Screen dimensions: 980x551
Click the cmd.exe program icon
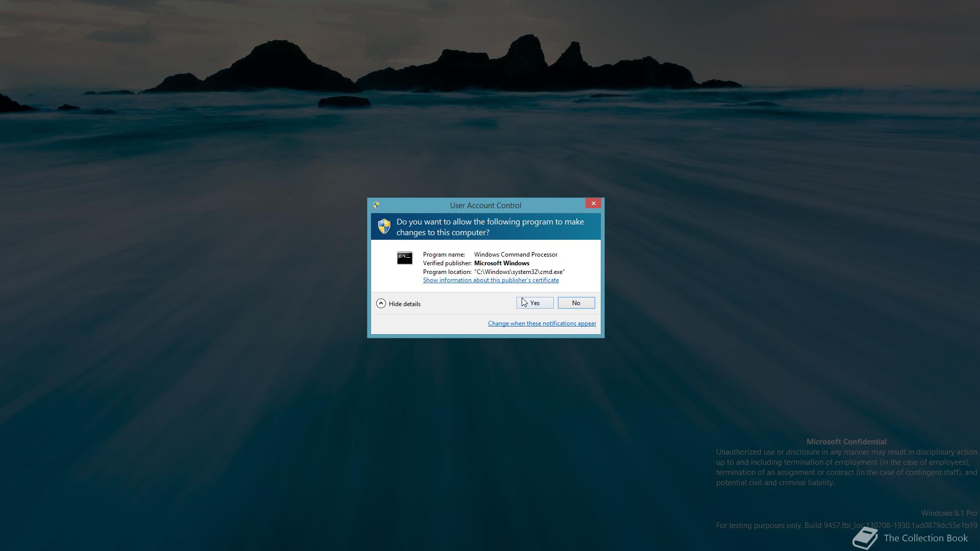coord(405,258)
